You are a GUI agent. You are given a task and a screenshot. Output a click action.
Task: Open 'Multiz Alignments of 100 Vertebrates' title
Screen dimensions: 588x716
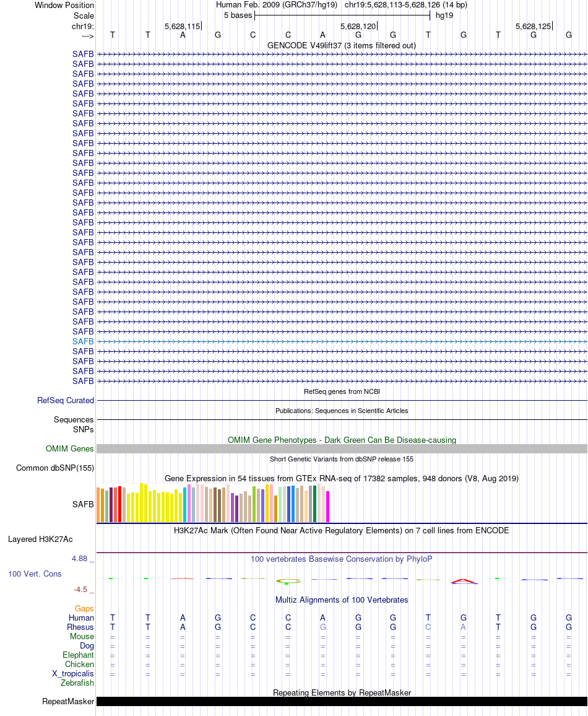pyautogui.click(x=342, y=600)
